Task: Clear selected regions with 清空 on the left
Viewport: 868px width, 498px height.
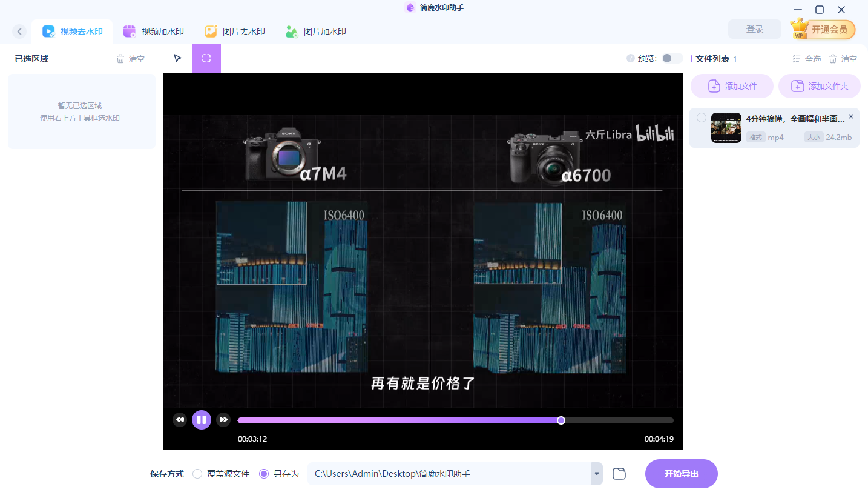Action: click(131, 59)
